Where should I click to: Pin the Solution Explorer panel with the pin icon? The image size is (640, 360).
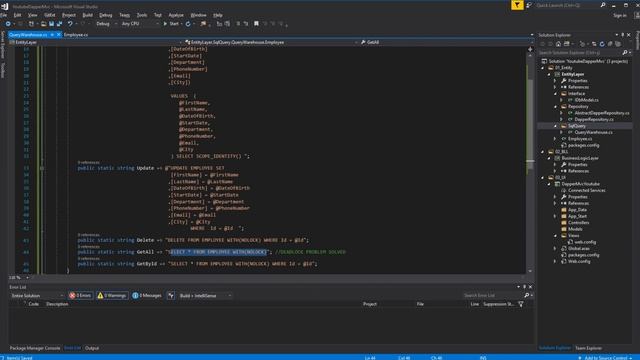[x=622, y=35]
